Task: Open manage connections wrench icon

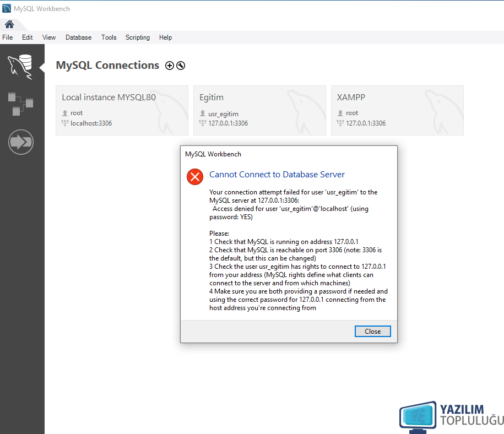Action: pos(181,66)
